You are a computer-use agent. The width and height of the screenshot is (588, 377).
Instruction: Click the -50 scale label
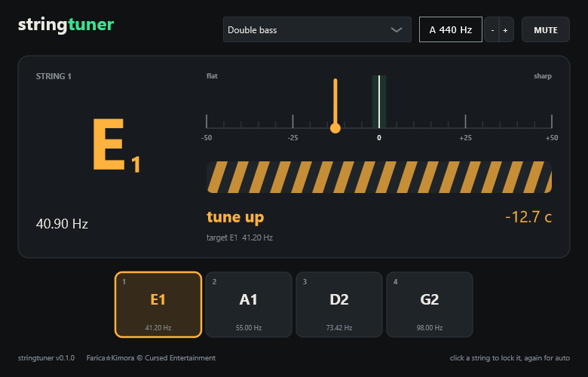coord(207,138)
